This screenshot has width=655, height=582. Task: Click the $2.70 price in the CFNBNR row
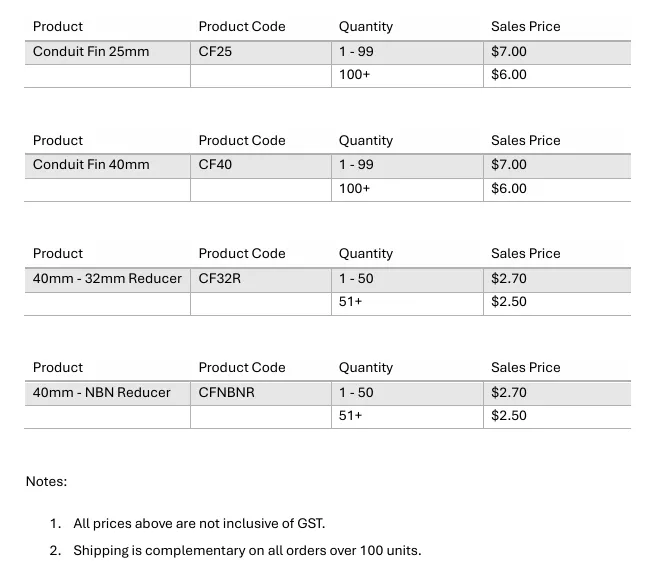coord(509,393)
